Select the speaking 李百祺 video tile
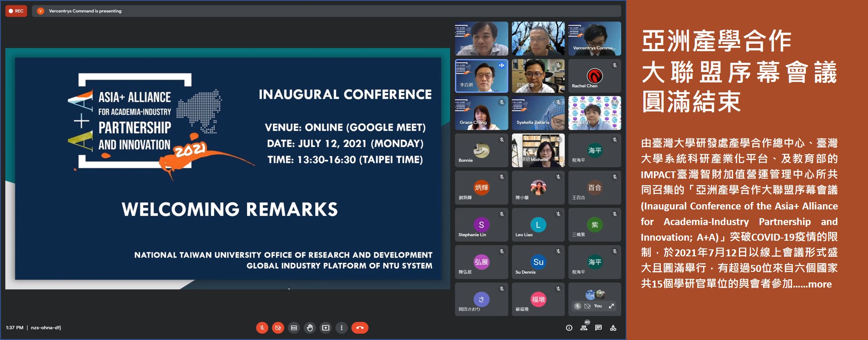Viewport: 868px width, 340px height. tap(481, 76)
